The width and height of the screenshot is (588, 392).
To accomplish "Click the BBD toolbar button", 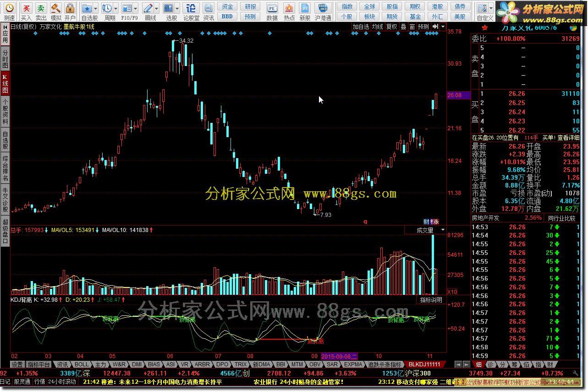I will click(227, 16).
